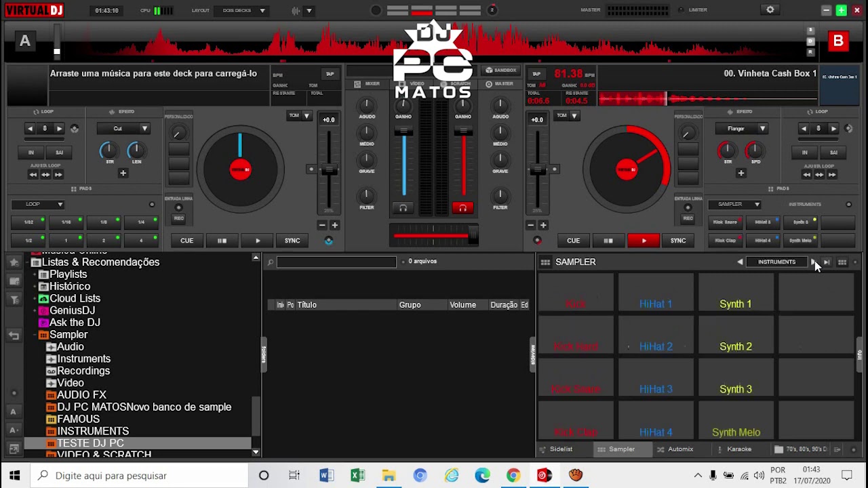The width and height of the screenshot is (868, 488).
Task: Toggle deck B red headphone cue button
Action: tap(462, 208)
